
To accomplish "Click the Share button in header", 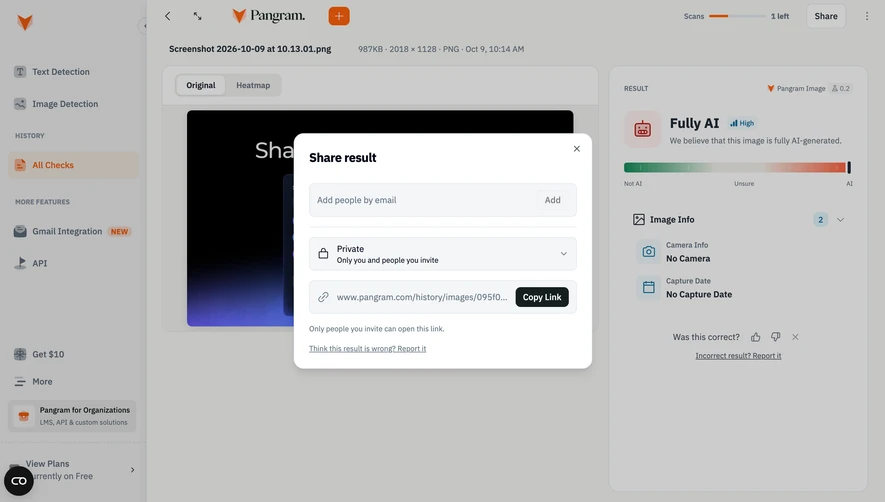I will coord(826,16).
